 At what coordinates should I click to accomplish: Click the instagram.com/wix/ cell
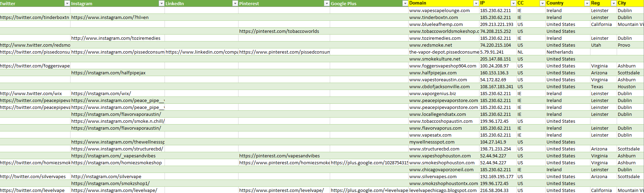coord(118,93)
